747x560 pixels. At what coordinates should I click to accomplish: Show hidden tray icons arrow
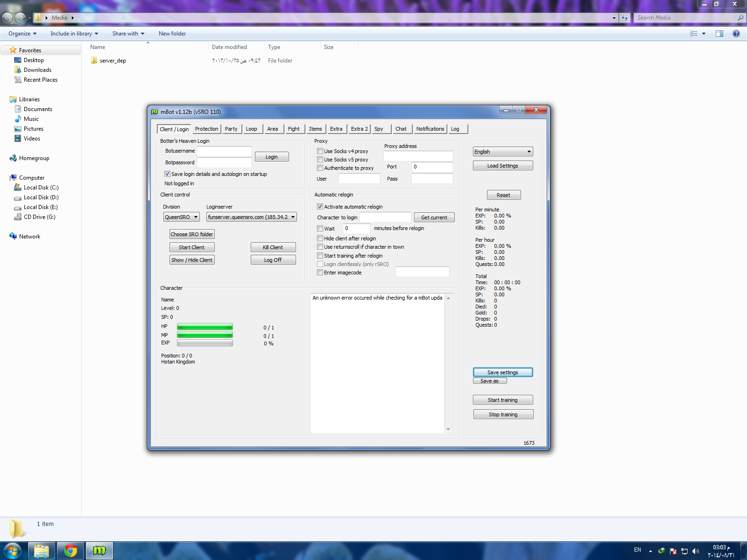650,551
